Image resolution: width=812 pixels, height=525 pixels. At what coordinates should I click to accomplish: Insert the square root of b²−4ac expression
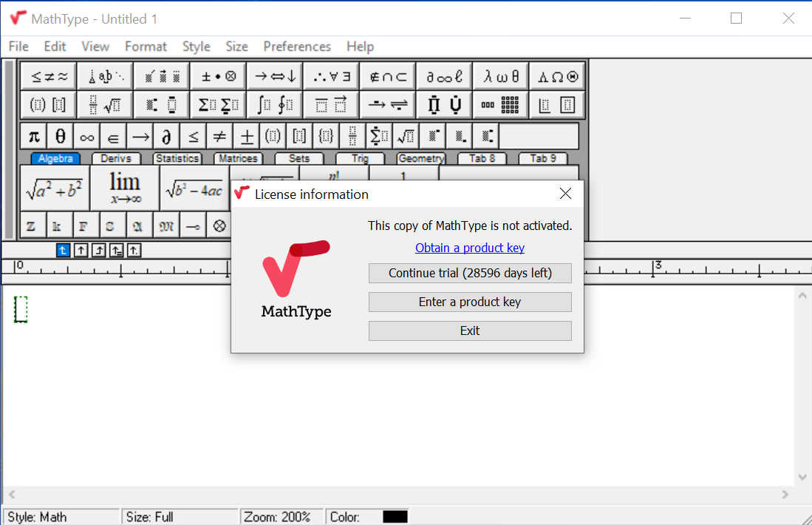click(x=195, y=188)
